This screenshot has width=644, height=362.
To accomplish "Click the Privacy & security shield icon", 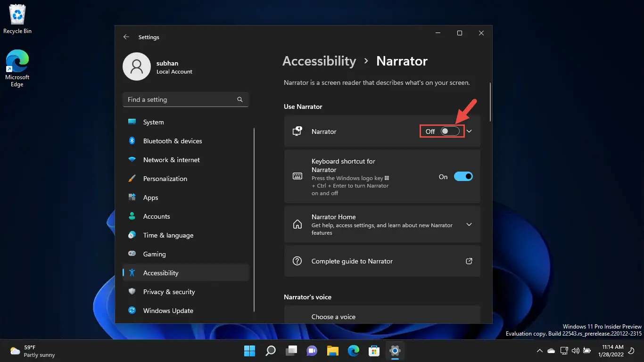I will coord(132,292).
